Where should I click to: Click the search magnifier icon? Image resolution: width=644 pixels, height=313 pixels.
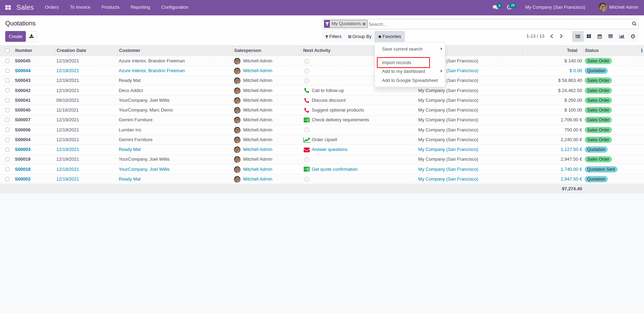pyautogui.click(x=634, y=24)
